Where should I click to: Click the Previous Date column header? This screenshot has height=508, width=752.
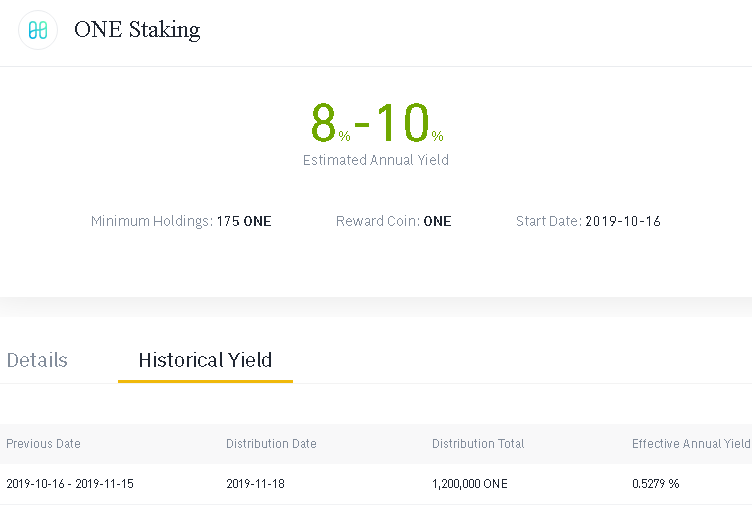coord(43,443)
